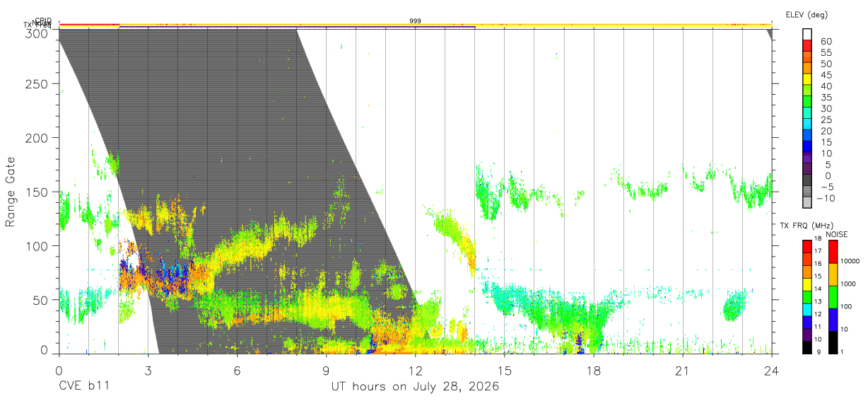Click the '20' label on ELEV scale
This screenshot has height=401, width=868.
pyautogui.click(x=826, y=131)
